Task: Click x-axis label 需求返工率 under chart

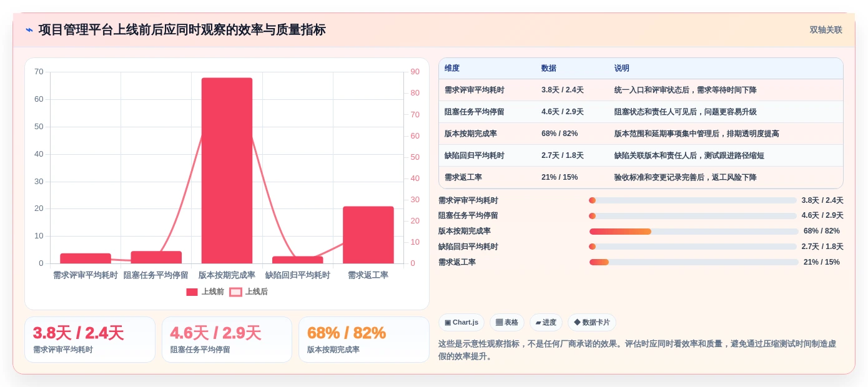Action: pyautogui.click(x=368, y=275)
